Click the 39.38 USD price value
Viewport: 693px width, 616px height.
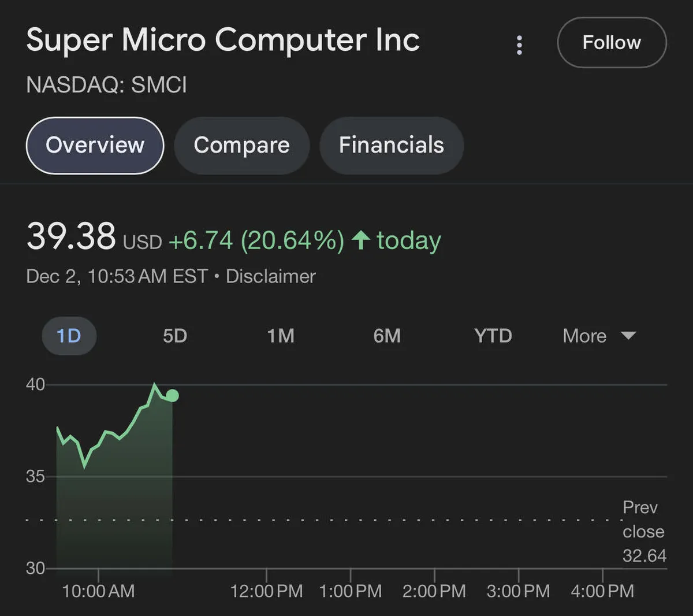click(71, 237)
